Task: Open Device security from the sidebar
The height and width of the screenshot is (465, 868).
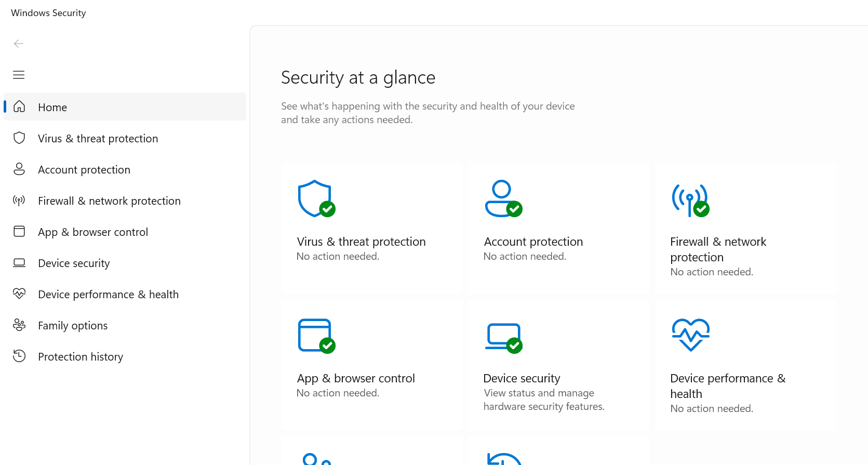Action: coord(125,263)
